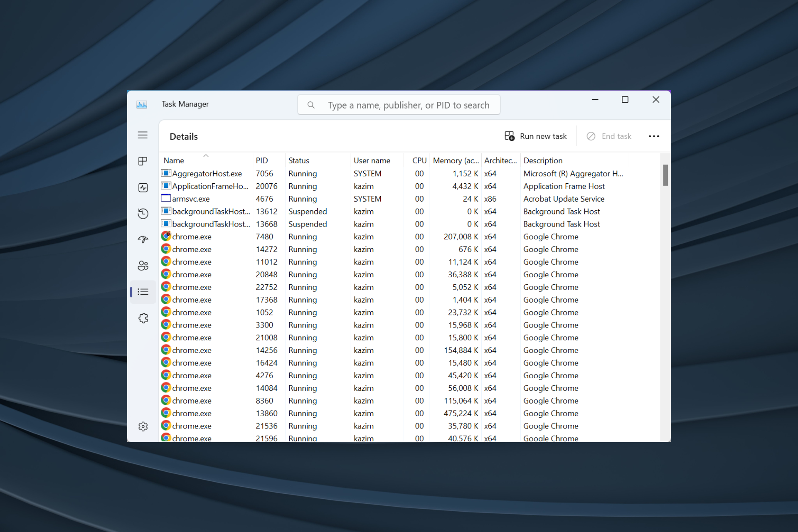798x532 pixels.
Task: Select the Details page icon
Action: 143,292
